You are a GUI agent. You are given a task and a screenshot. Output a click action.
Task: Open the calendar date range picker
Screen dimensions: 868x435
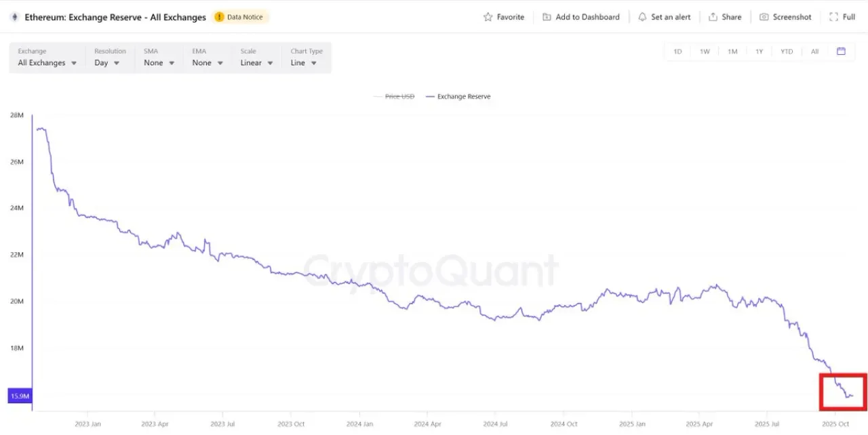coord(841,51)
